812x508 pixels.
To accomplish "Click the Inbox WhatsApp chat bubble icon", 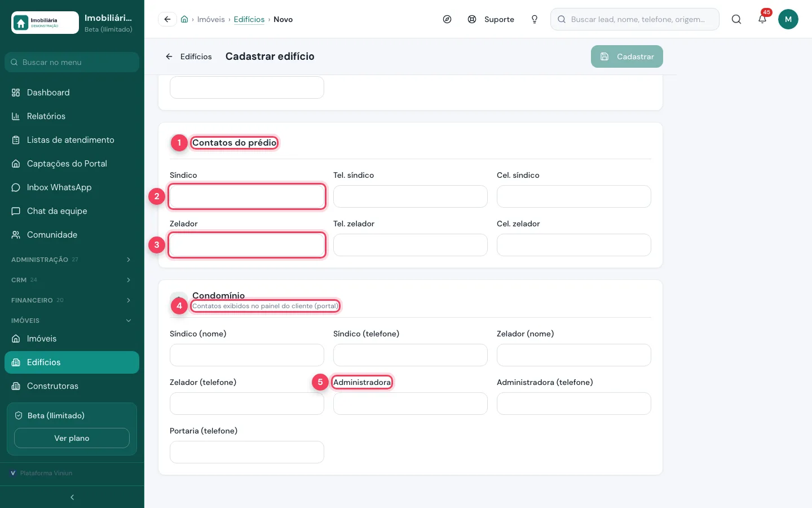I will 16,187.
